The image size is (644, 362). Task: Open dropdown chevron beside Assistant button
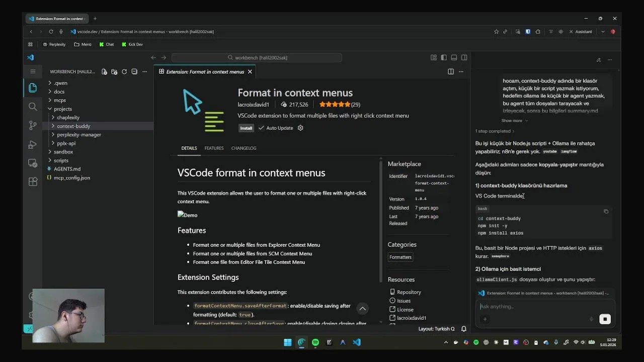point(603,31)
